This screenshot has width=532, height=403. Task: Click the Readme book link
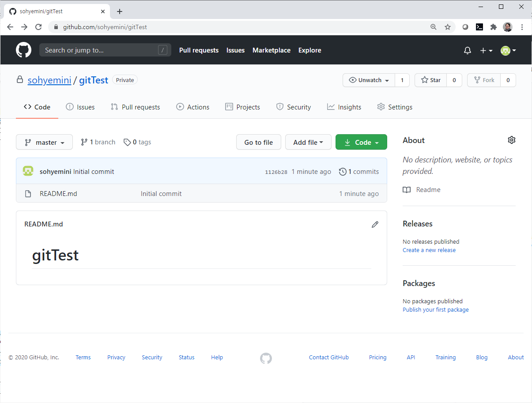(422, 190)
